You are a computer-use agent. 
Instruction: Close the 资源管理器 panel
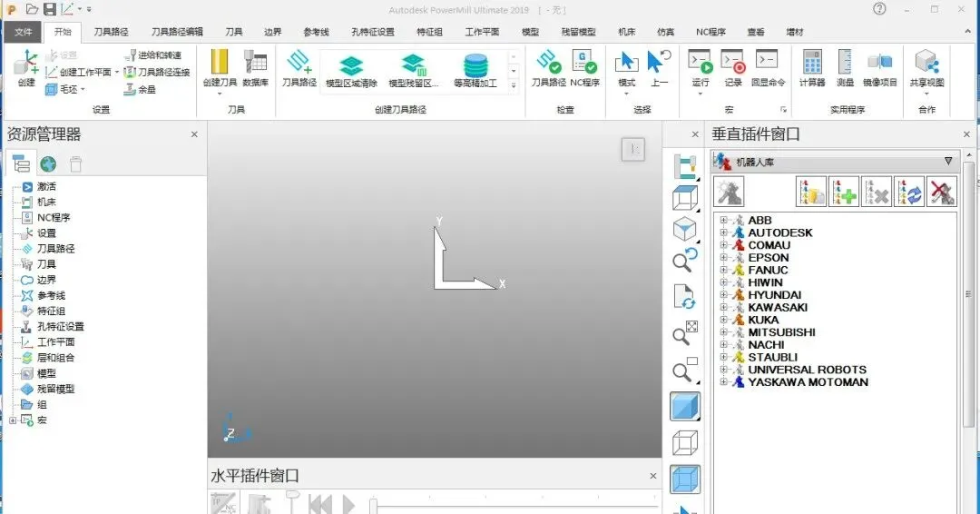pyautogui.click(x=194, y=134)
